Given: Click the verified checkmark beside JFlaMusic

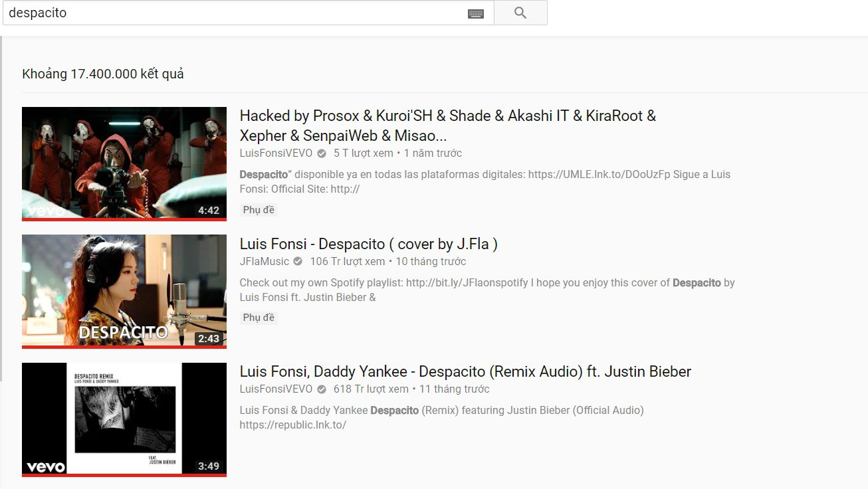Looking at the screenshot, I should [x=296, y=261].
